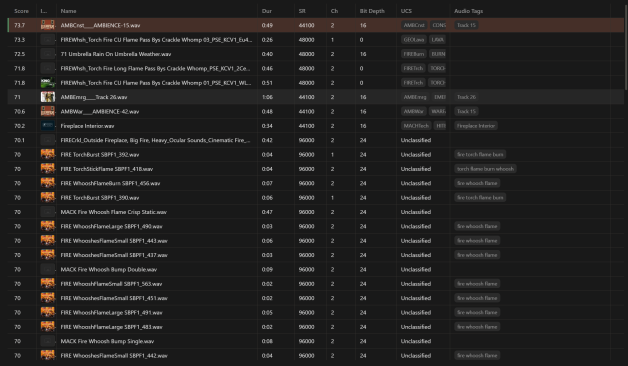Screen dimensions: 628x366
Task: Sort the list by the Name column header
Action: 68,11
